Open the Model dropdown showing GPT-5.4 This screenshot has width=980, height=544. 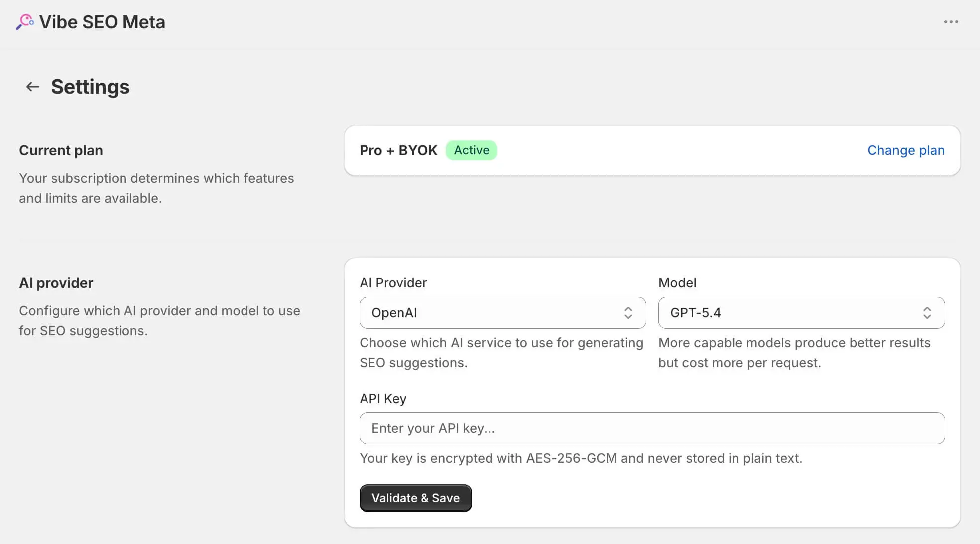(801, 313)
